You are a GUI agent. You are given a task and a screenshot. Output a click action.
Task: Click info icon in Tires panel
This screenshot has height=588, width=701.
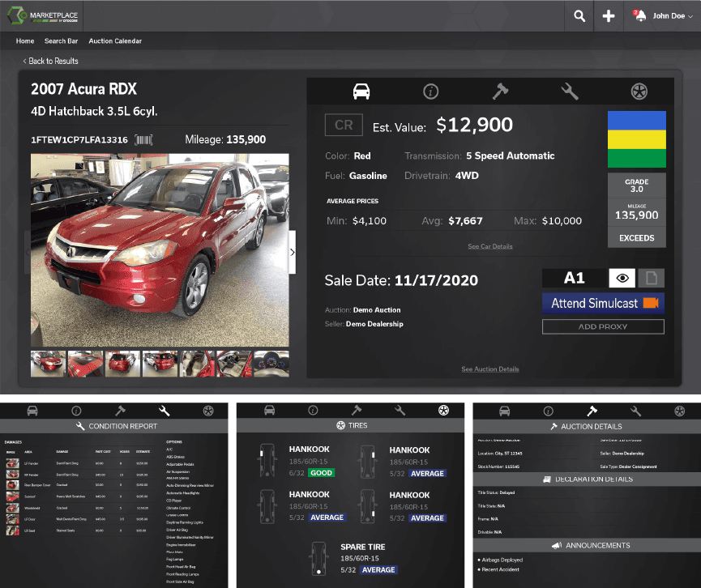pyautogui.click(x=313, y=410)
